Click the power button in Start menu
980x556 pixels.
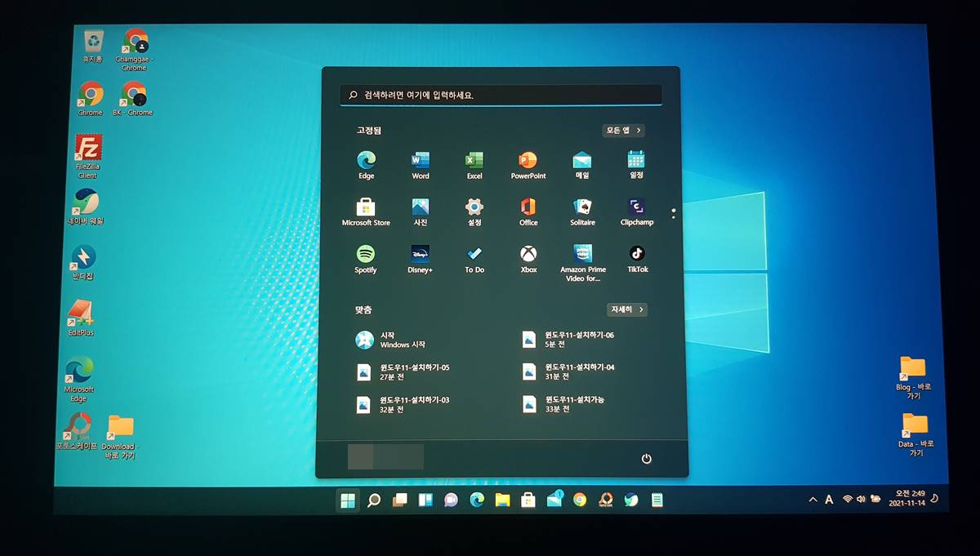[x=646, y=459]
